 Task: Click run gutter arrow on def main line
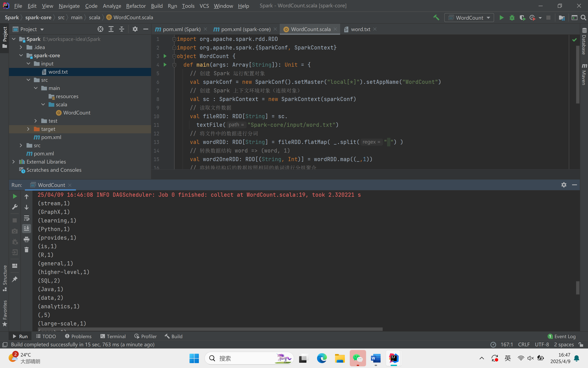click(x=165, y=65)
